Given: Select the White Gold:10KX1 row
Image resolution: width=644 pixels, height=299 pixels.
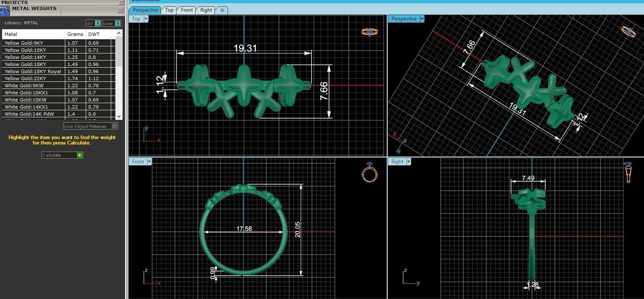Looking at the screenshot, I should click(59, 93).
